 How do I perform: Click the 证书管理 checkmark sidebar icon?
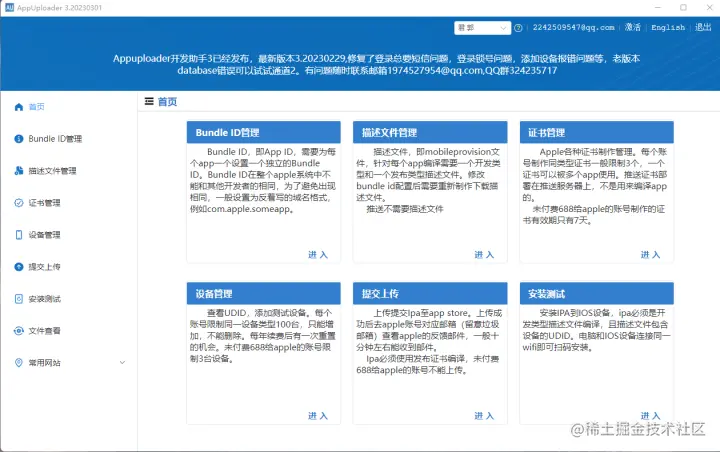(19, 203)
